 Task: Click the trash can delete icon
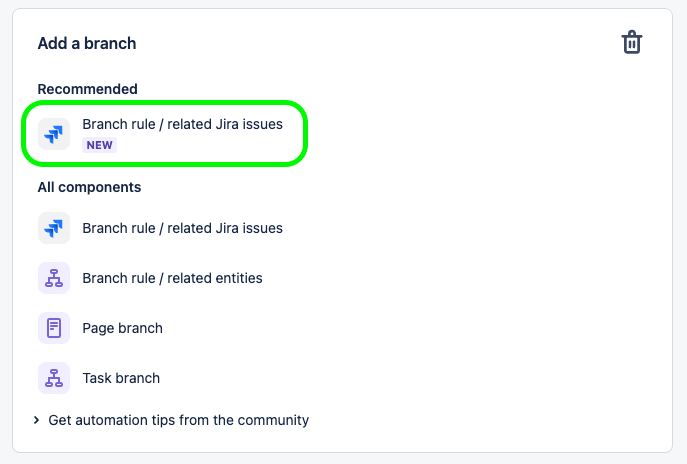point(631,42)
